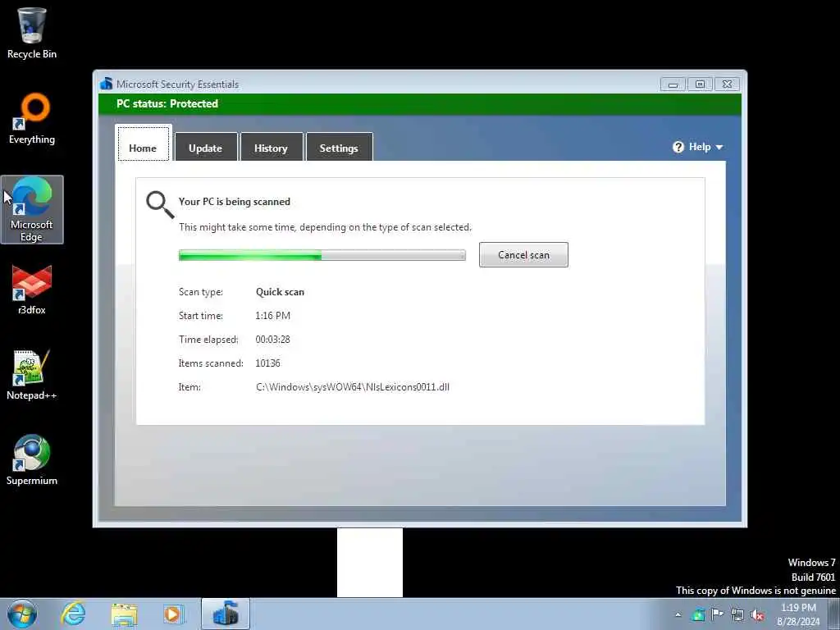Click the start time value 1:16 PM
The image size is (840, 630).
point(272,316)
